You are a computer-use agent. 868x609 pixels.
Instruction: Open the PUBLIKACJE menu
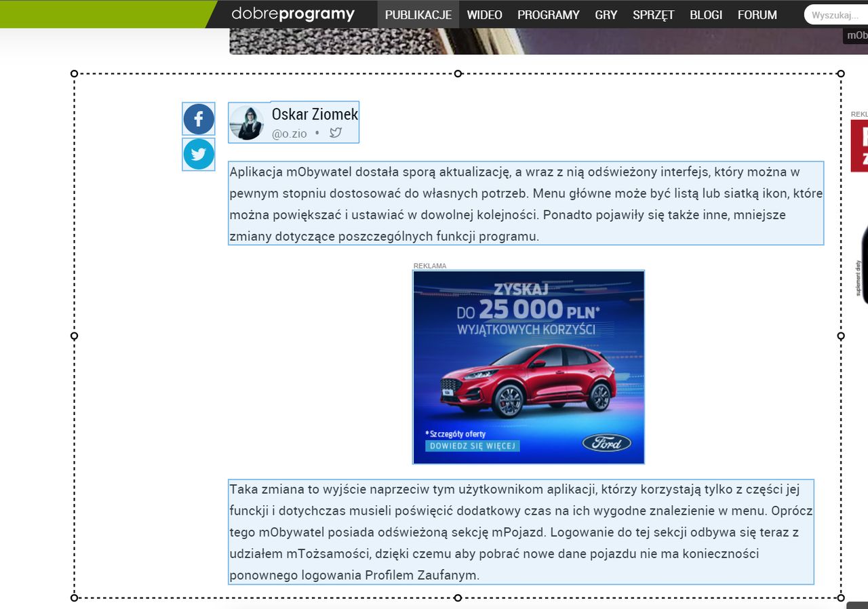click(x=418, y=14)
